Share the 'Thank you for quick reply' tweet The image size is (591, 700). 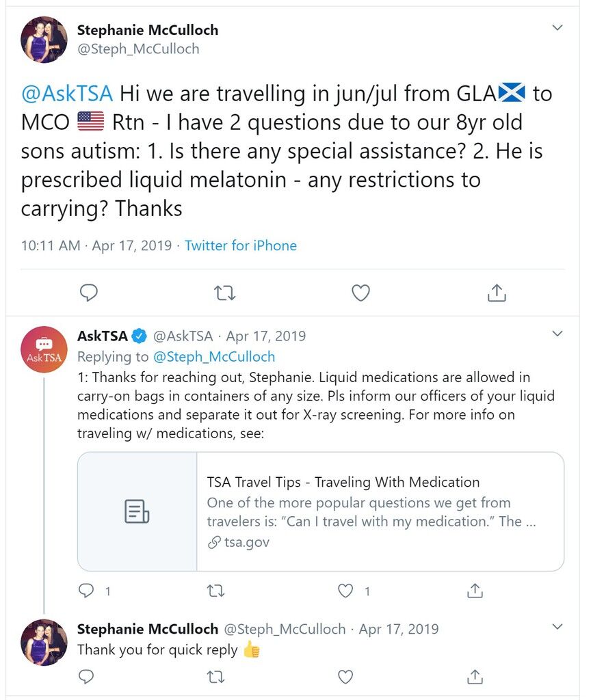click(x=475, y=677)
